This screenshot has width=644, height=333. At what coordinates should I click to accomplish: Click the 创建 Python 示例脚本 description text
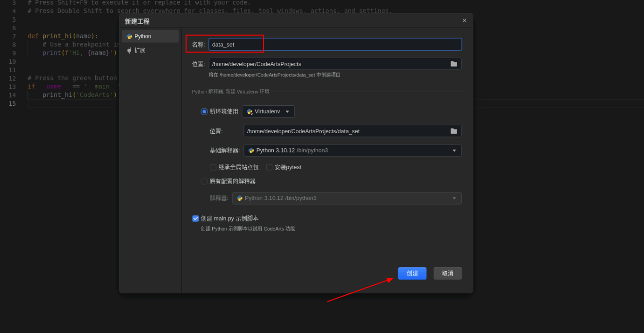click(x=248, y=229)
